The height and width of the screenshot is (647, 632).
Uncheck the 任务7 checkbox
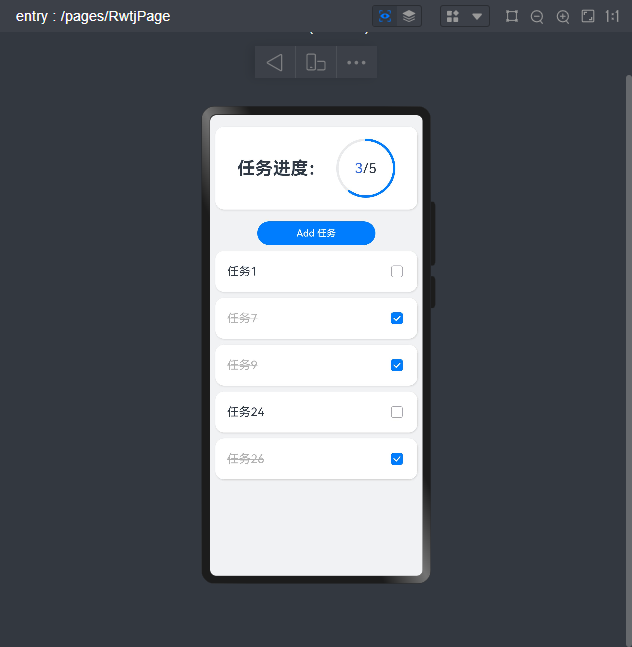point(397,318)
